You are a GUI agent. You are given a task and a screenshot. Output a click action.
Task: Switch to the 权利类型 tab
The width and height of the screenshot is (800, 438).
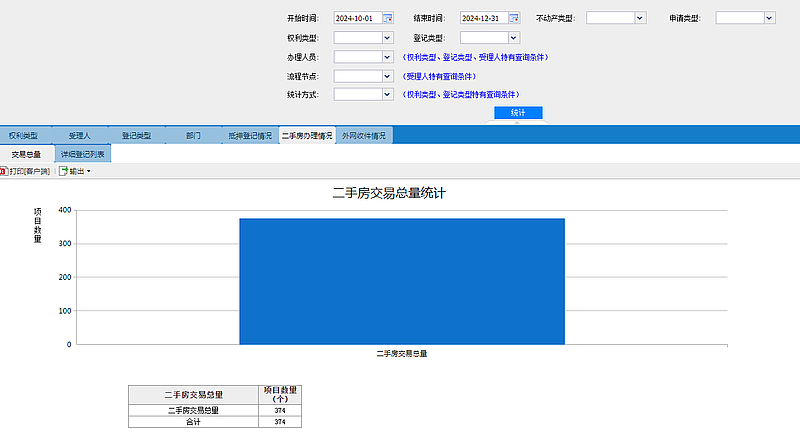click(23, 136)
